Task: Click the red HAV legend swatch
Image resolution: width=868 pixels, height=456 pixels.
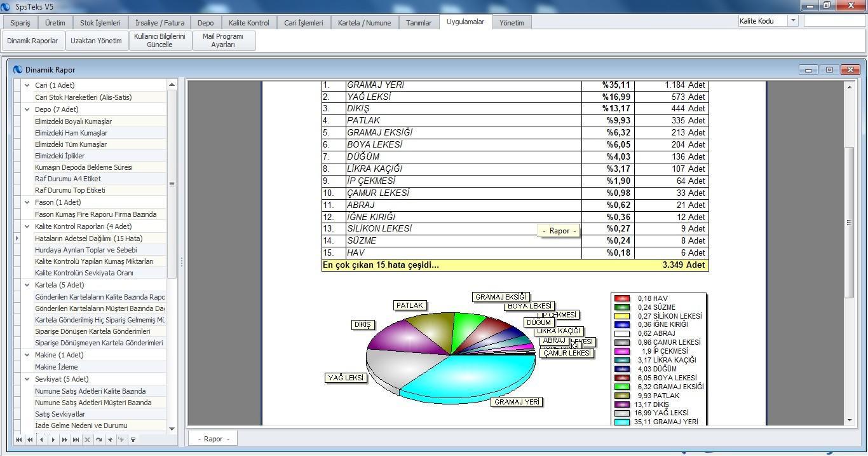Action: coord(622,298)
